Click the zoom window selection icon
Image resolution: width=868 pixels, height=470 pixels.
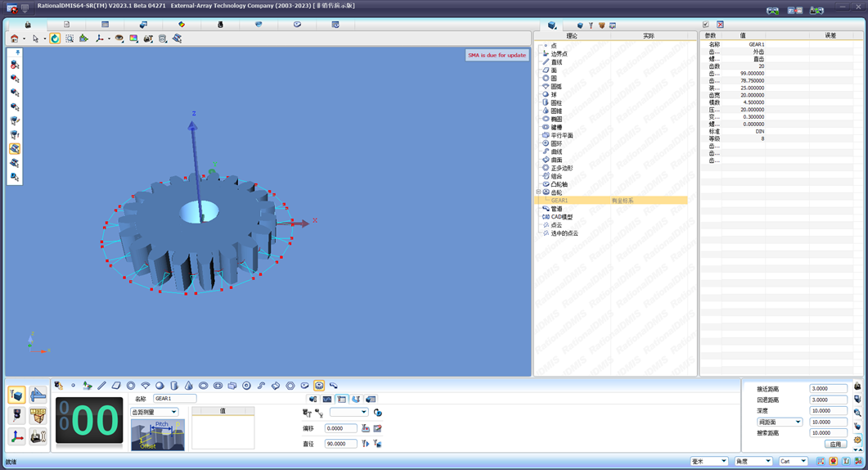pyautogui.click(x=70, y=38)
